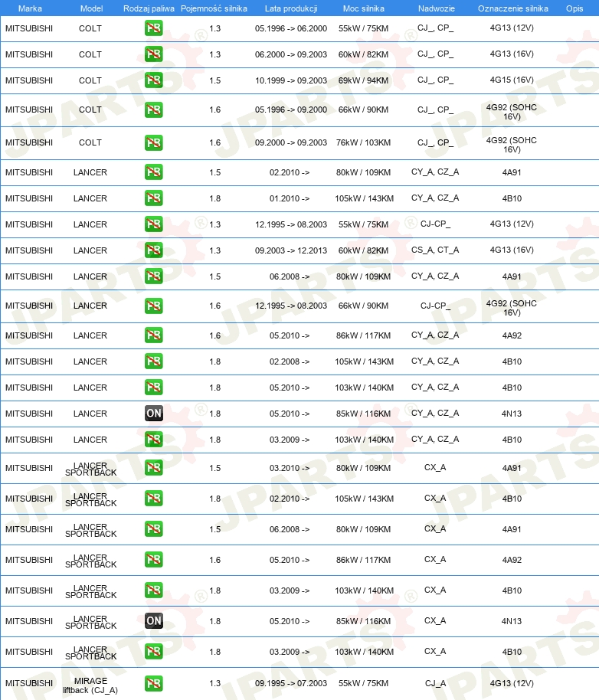Viewport: 599px width, 700px height.
Task: Click petrol icon in LANCER 03.2009 row
Action: point(153,440)
